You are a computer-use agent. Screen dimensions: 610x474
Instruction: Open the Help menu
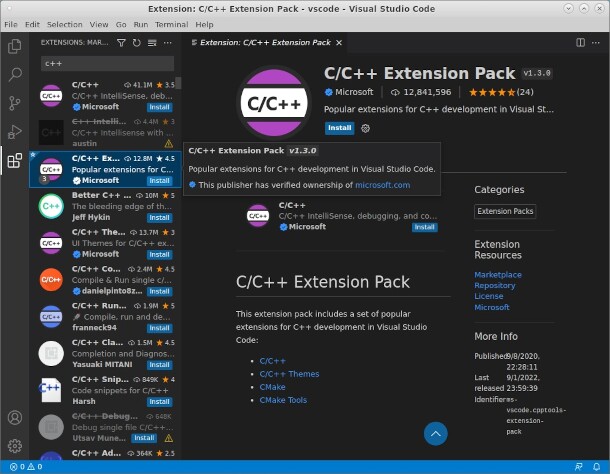[204, 25]
